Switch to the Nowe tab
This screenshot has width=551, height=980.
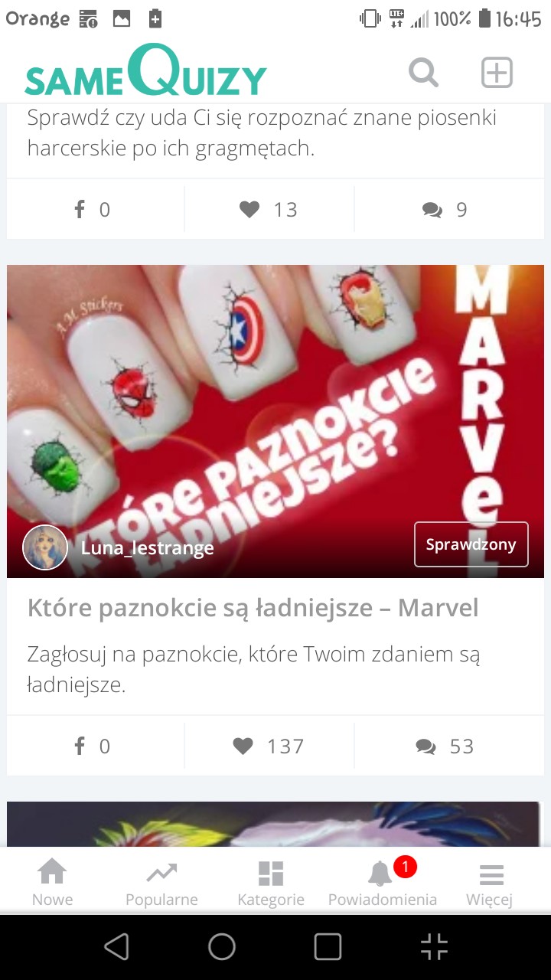[x=52, y=883]
